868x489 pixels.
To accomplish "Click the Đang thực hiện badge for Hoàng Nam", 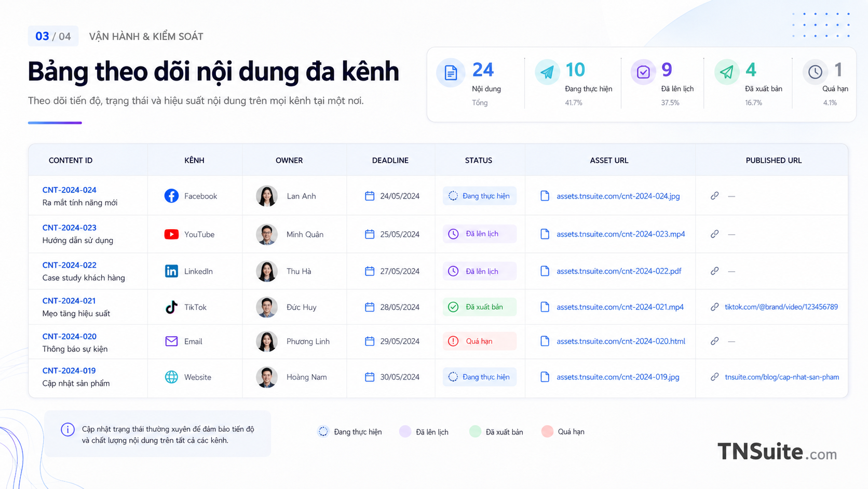I will pyautogui.click(x=479, y=377).
